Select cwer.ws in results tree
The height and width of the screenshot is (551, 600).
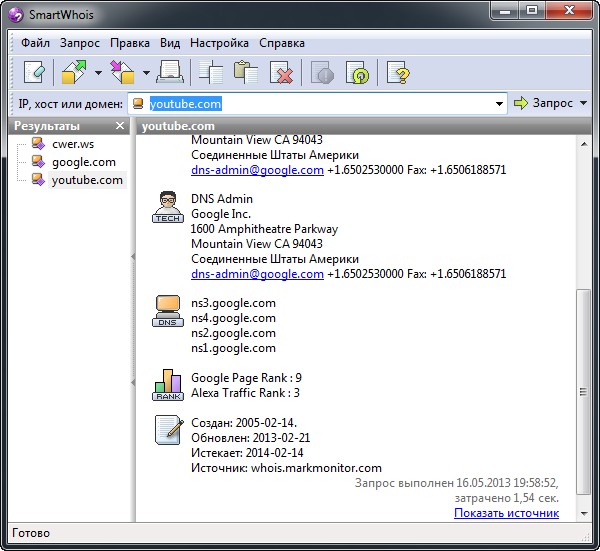73,144
